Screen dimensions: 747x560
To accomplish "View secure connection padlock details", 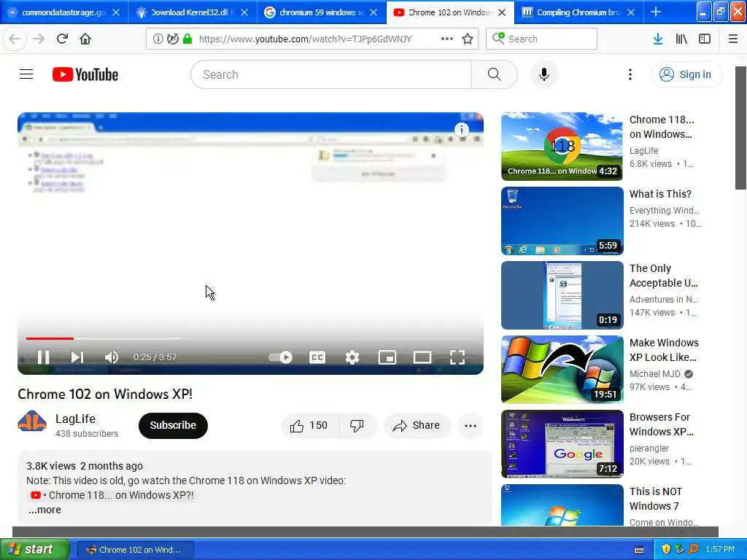I will (187, 39).
